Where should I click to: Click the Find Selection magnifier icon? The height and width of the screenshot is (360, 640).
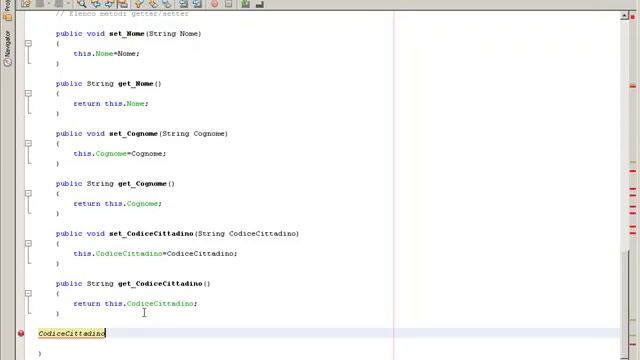click(82, 4)
